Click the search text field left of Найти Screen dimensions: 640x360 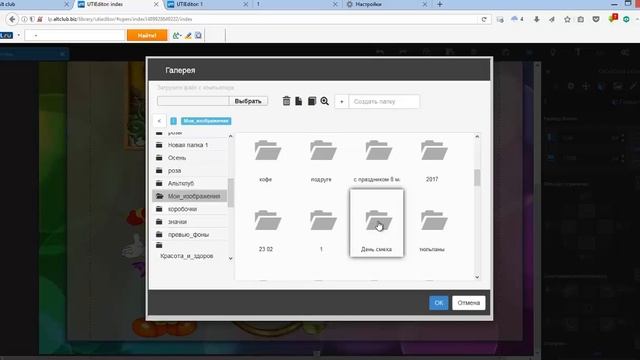click(x=75, y=36)
